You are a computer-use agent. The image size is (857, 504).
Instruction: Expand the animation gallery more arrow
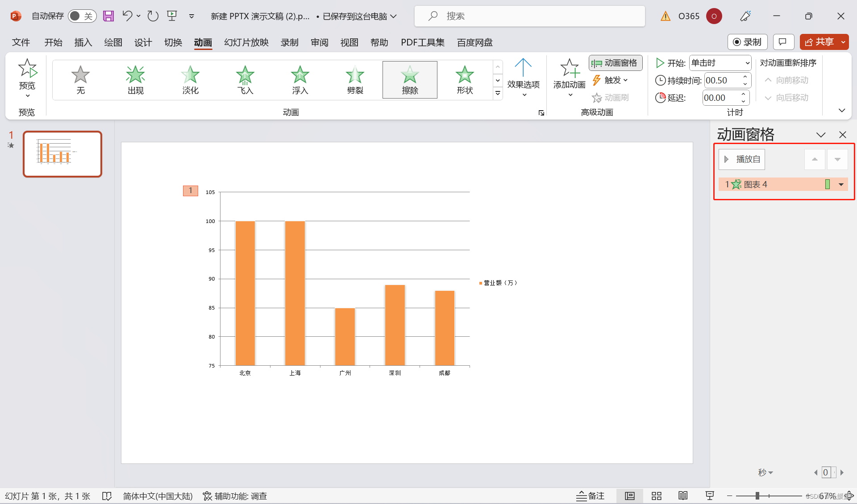pos(498,93)
